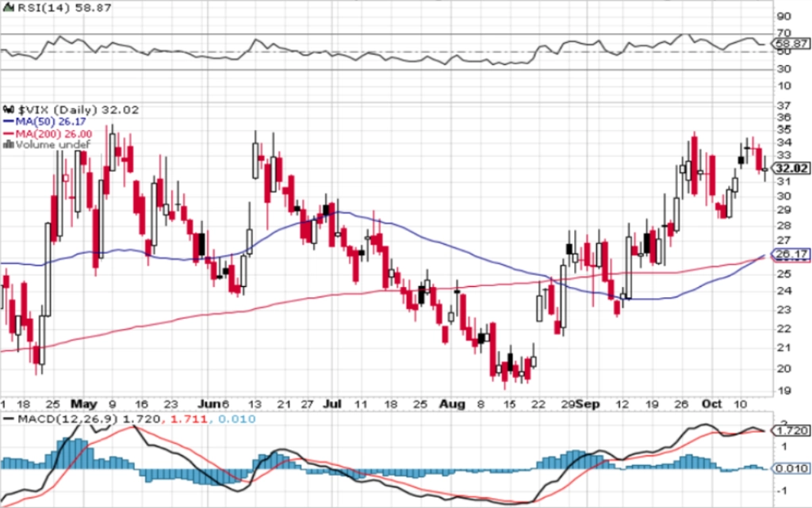Click the MACD(12,26,9) indicator label
The image size is (812, 508).
68,418
